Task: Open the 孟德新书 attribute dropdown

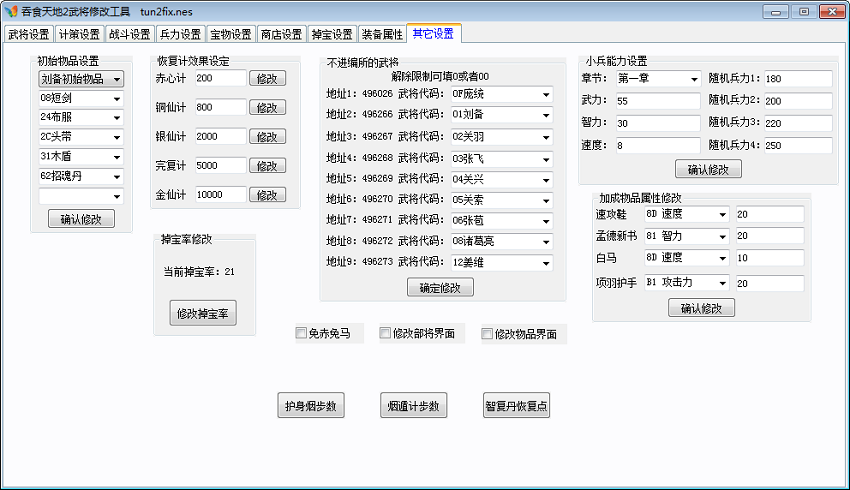Action: click(x=686, y=236)
